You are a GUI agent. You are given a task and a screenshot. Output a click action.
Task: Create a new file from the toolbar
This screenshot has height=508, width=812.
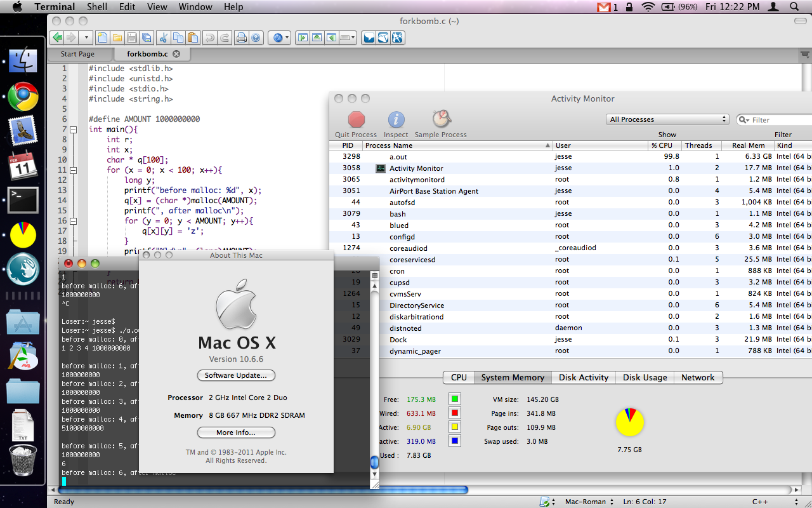[x=102, y=37]
